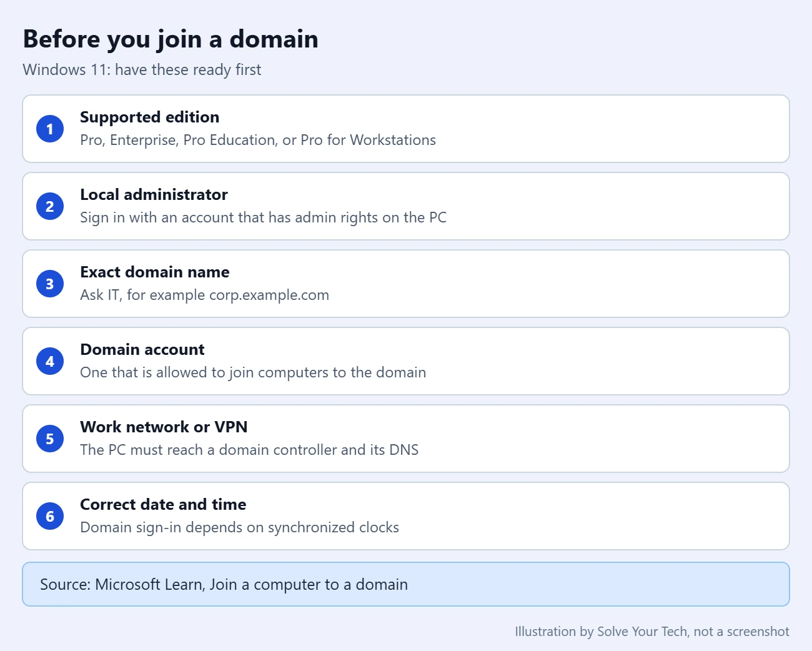This screenshot has height=651, width=812.
Task: Select the 'Supported edition' heading
Action: (150, 117)
